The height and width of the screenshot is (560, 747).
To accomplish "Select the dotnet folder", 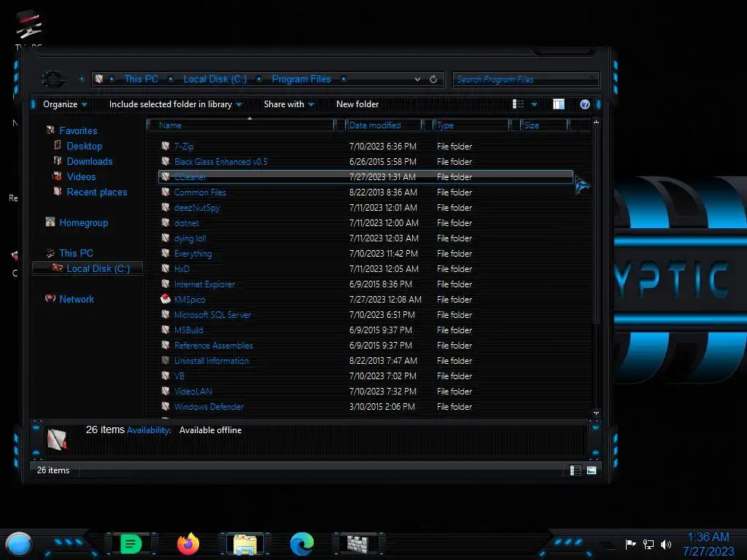I will (186, 223).
